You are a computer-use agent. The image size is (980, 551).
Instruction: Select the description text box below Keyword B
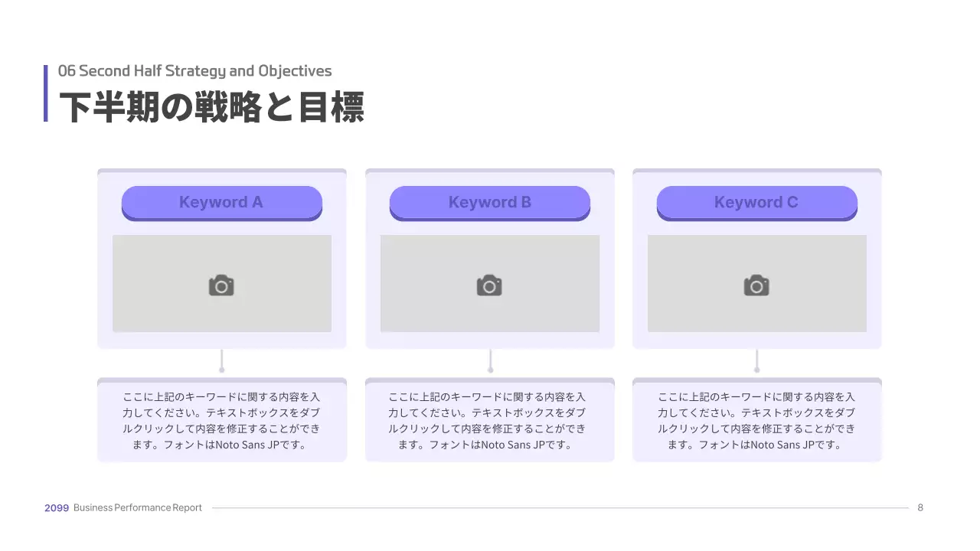[489, 421]
